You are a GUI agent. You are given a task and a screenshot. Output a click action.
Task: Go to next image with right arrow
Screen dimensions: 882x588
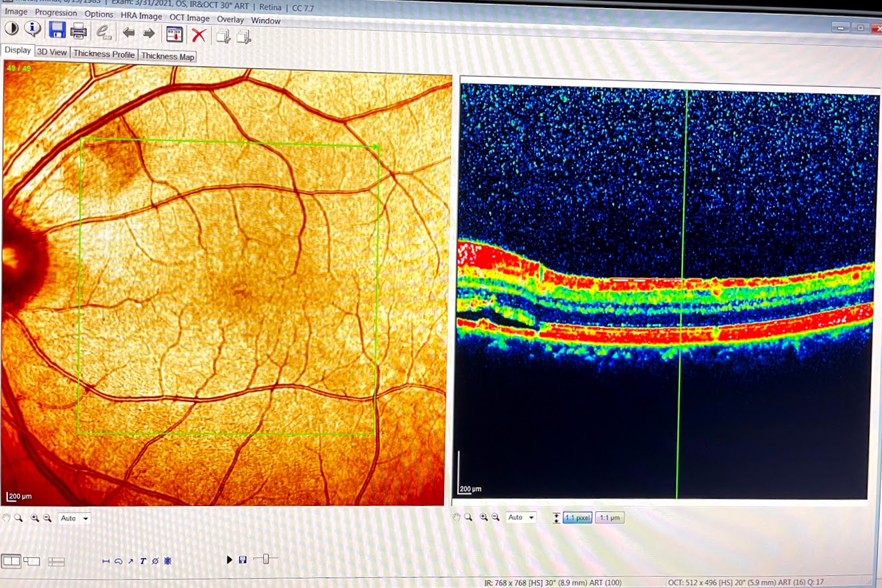[x=149, y=33]
